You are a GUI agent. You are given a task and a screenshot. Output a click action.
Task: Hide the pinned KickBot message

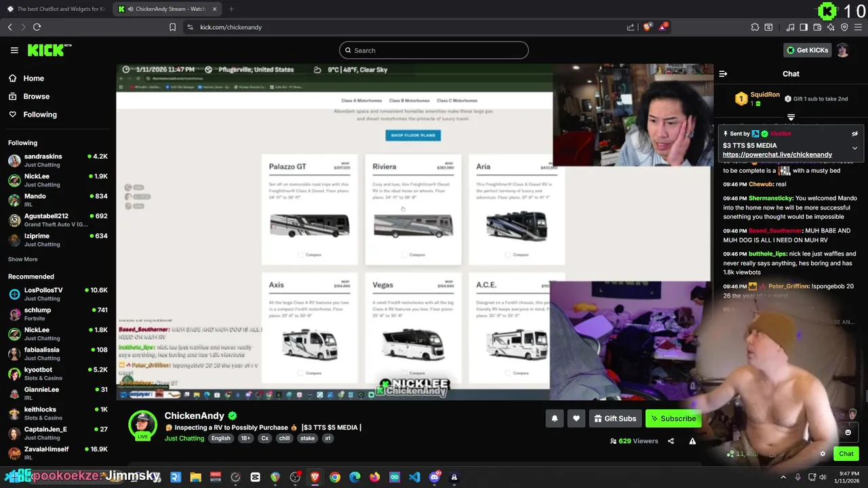click(854, 134)
